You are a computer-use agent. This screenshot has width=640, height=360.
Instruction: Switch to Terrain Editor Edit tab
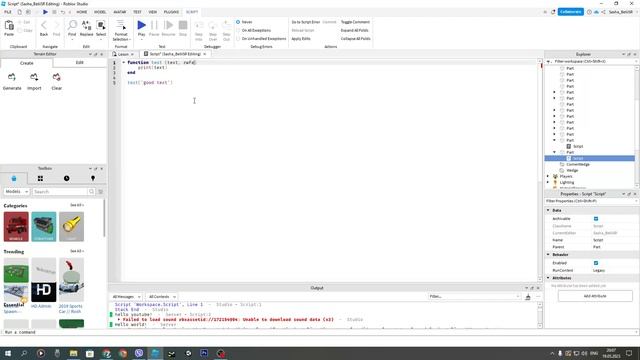click(80, 62)
